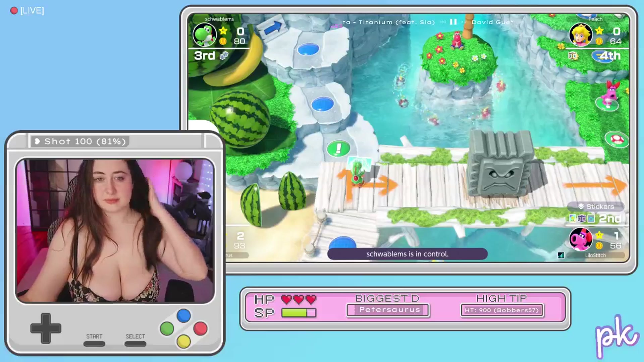Click the 'schwablems is in control' banner
Screen dimensions: 644x362
(407, 254)
